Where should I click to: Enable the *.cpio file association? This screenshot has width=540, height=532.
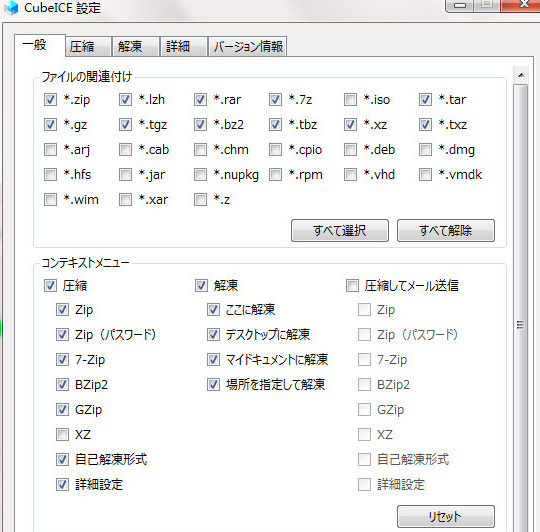(x=276, y=150)
